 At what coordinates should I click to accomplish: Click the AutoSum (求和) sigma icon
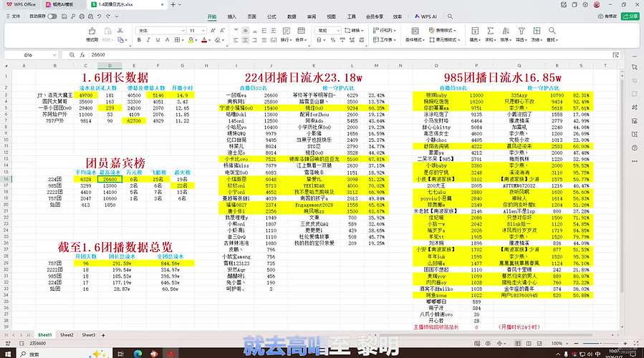(491, 32)
